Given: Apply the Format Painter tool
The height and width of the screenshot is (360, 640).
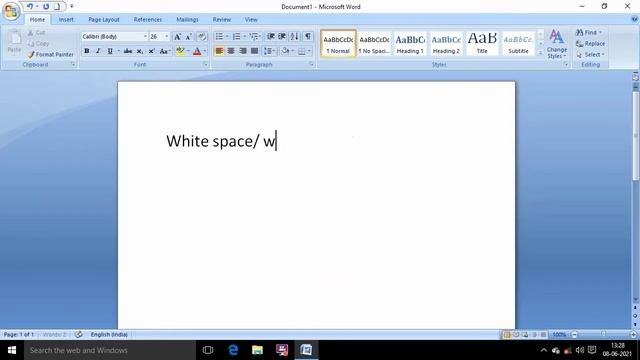Looking at the screenshot, I should (51, 54).
